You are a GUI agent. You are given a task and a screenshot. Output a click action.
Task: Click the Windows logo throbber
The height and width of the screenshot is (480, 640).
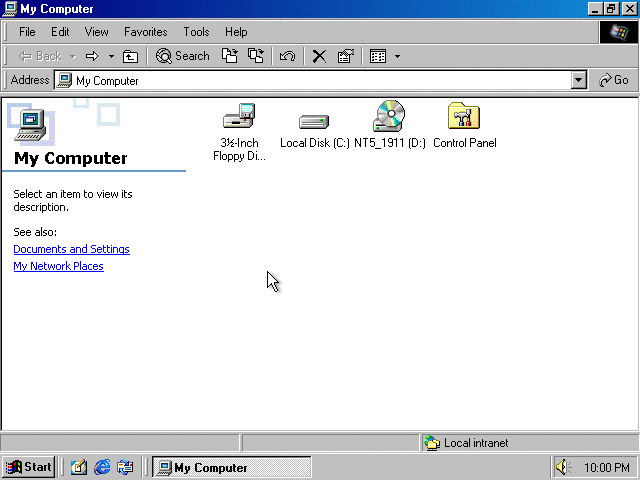coord(619,32)
